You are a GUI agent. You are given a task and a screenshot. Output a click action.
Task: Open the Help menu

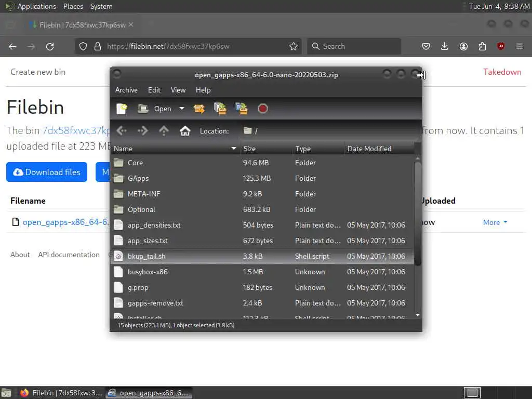point(203,90)
